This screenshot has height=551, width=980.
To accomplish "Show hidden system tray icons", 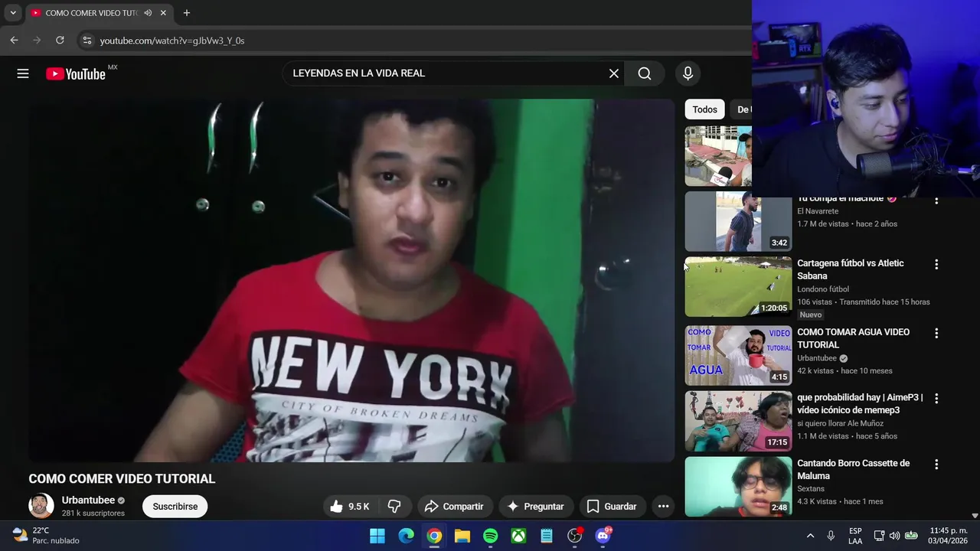I will point(810,536).
